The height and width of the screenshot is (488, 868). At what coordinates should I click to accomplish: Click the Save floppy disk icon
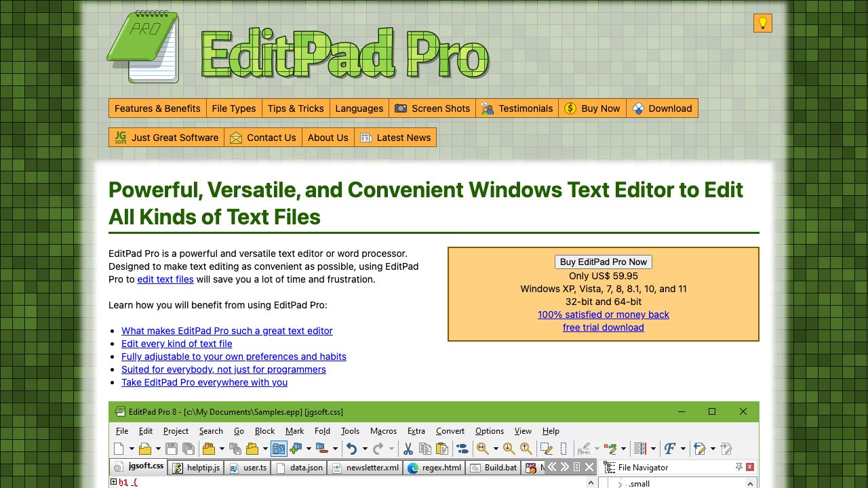click(x=171, y=449)
